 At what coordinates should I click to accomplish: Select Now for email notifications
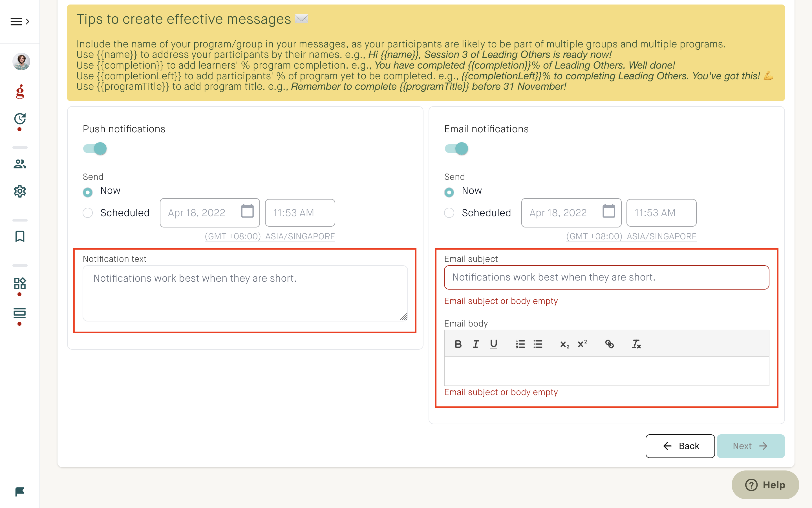(449, 192)
